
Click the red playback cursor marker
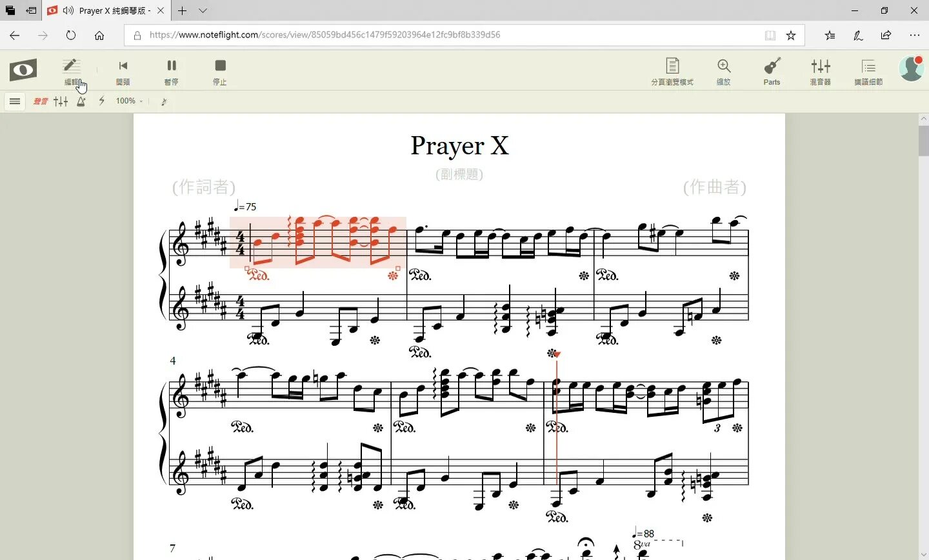click(557, 354)
